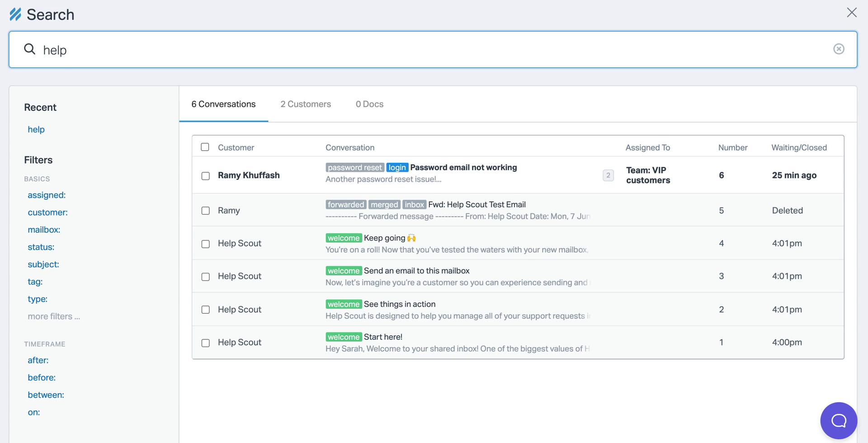Open the Start here! conversation
The height and width of the screenshot is (443, 868).
[x=383, y=337]
